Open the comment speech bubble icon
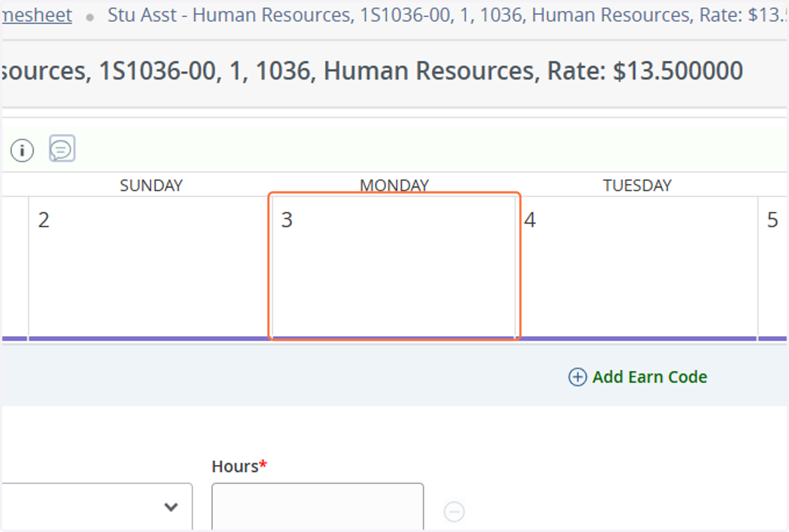 (62, 149)
